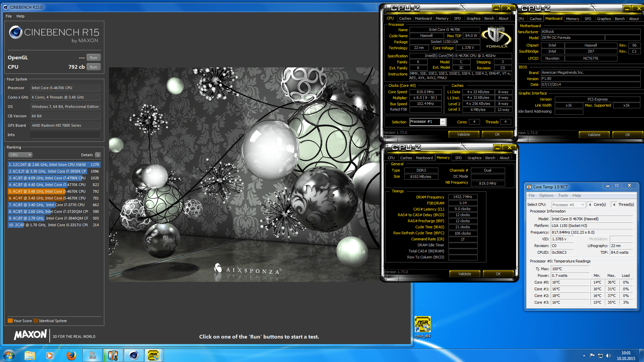Screen dimensions: 644x362
Task: Switch to Core Temp taskbar button
Action: [113, 355]
